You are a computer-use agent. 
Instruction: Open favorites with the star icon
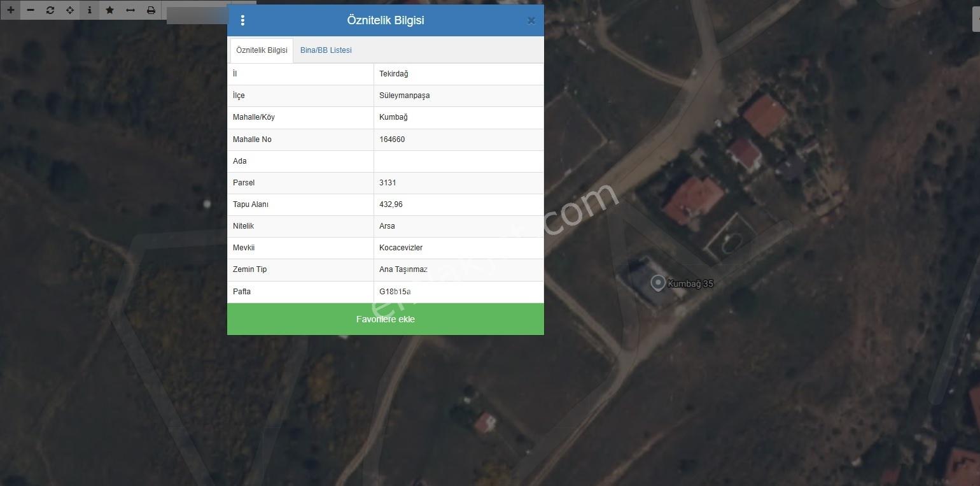click(110, 10)
